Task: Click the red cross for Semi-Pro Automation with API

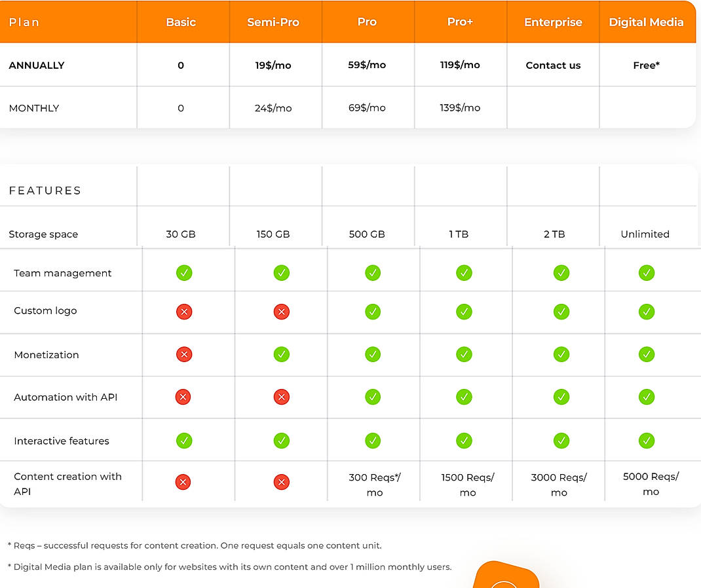Action: point(281,397)
